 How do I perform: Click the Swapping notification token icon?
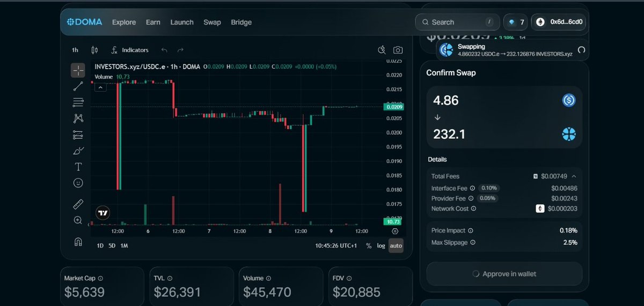pos(447,50)
